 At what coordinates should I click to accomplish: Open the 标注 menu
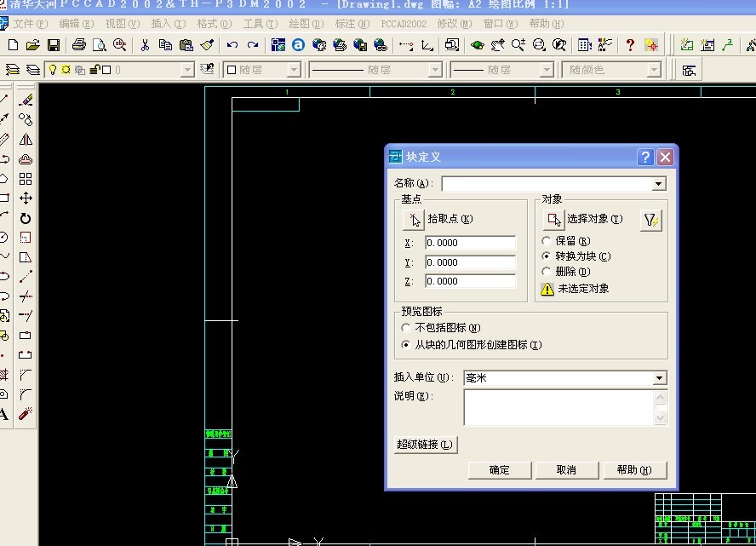click(352, 24)
